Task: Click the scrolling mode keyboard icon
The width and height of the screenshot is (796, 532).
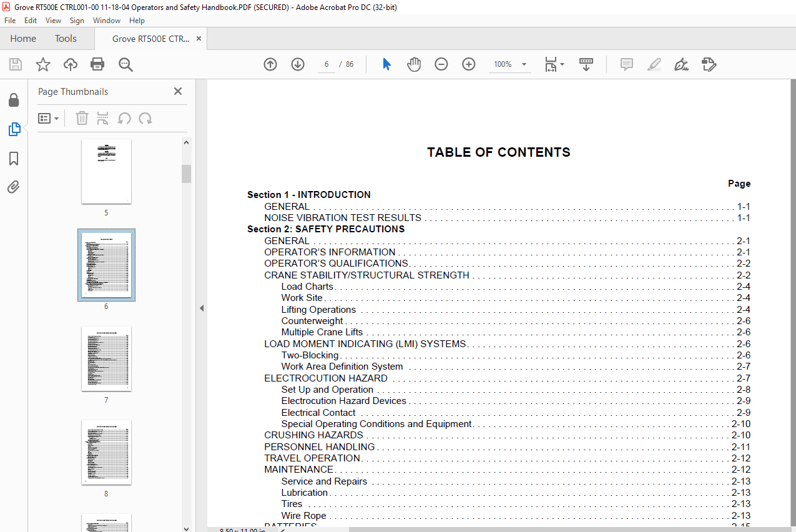Action: pos(586,64)
